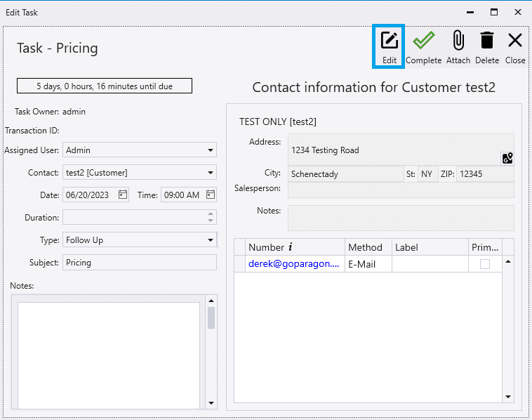Toggle the Primary checkbox for the e-mail row
This screenshot has height=420, width=532.
tap(484, 264)
